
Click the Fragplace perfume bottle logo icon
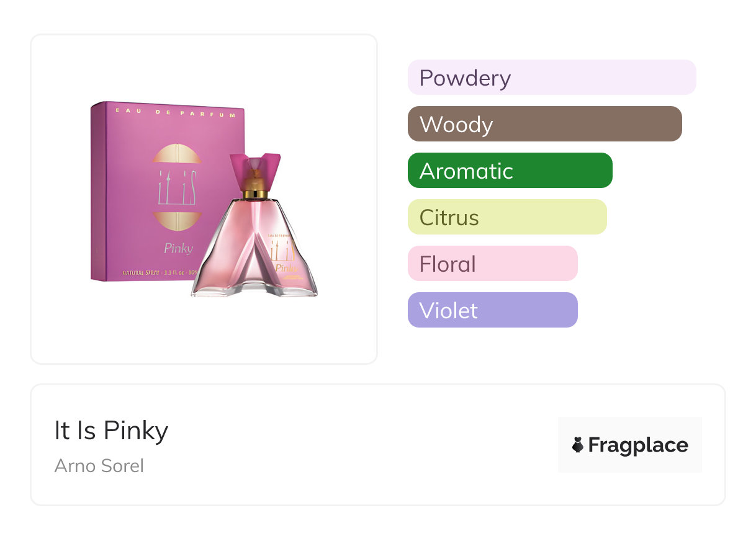click(578, 445)
